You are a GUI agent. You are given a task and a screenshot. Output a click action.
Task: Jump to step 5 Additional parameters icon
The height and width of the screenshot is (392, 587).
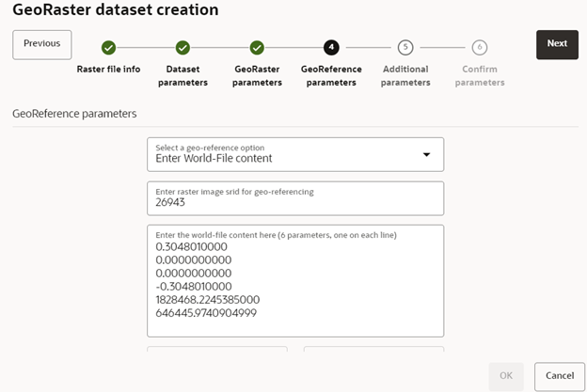[x=405, y=48]
